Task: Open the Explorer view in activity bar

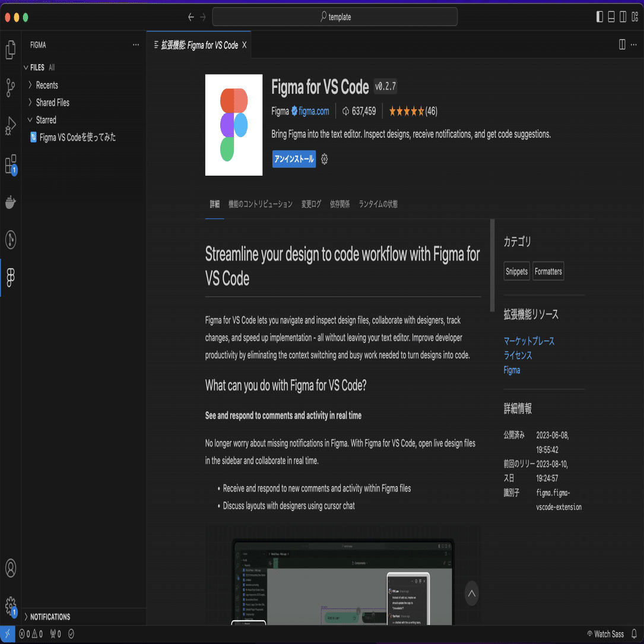Action: click(x=11, y=50)
